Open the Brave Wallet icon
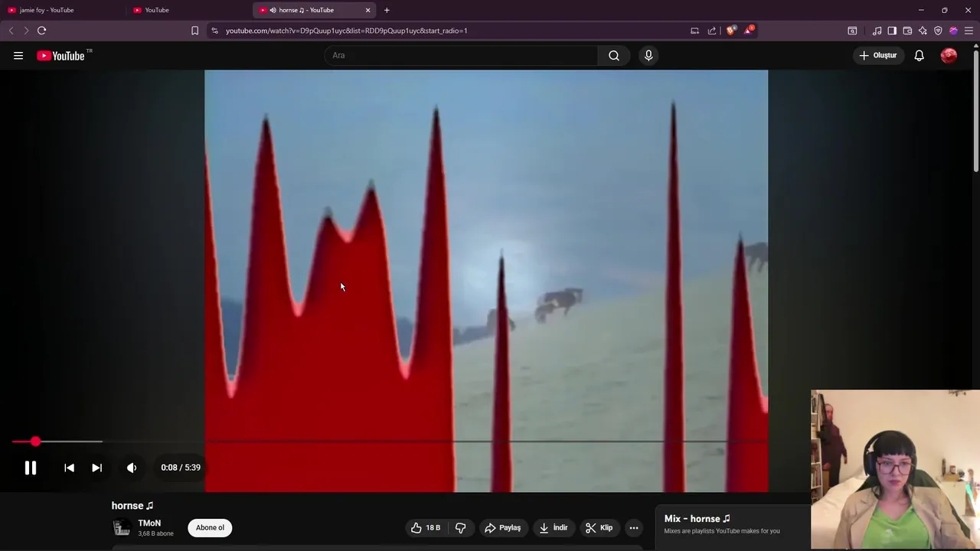Screen dimensions: 980x551 coord(907,31)
